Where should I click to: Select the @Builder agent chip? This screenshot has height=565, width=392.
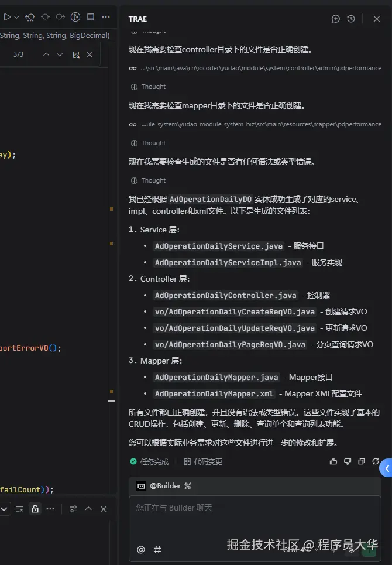click(x=159, y=486)
